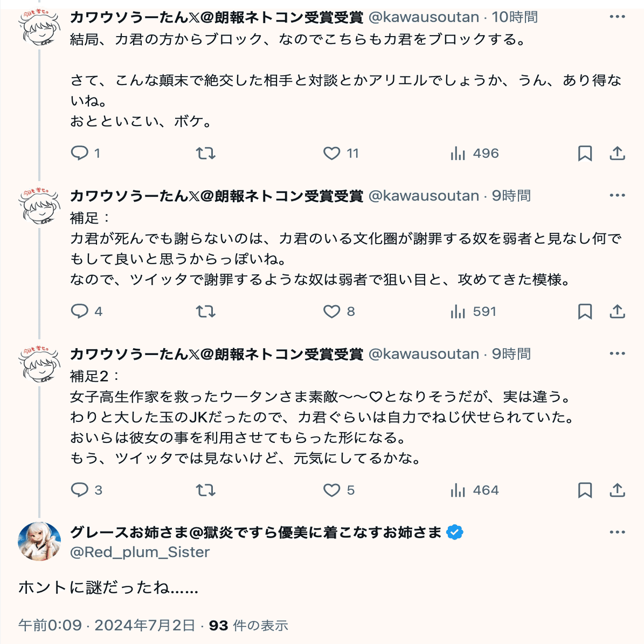Click the カワウソうーたん avatar on the 補足2 tweet
This screenshot has height=644, width=644.
coord(39,363)
